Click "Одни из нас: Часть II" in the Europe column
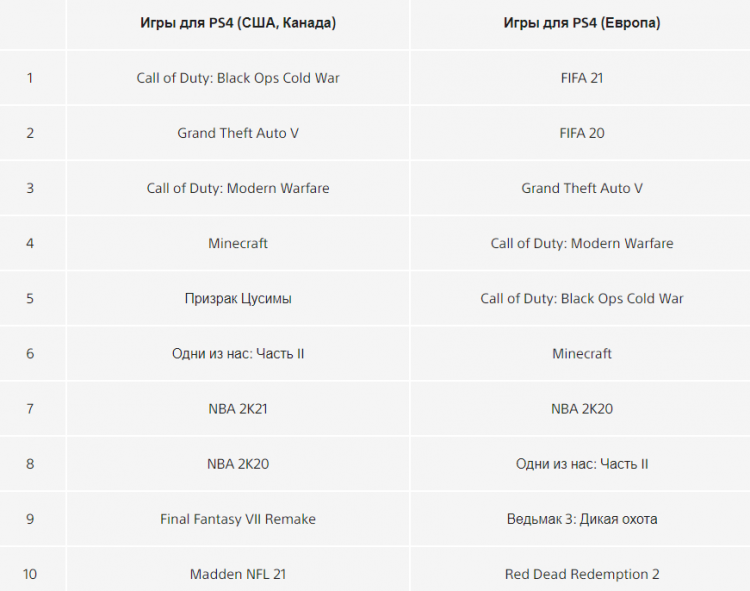This screenshot has height=591, width=750. 582,464
